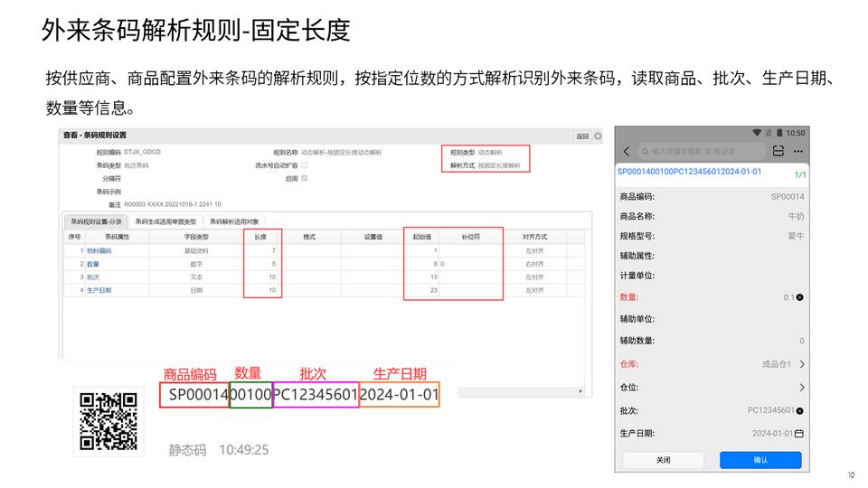This screenshot has width=868, height=488.
Task: Switch to 条码生成适用单据类型 tab
Action: [165, 221]
